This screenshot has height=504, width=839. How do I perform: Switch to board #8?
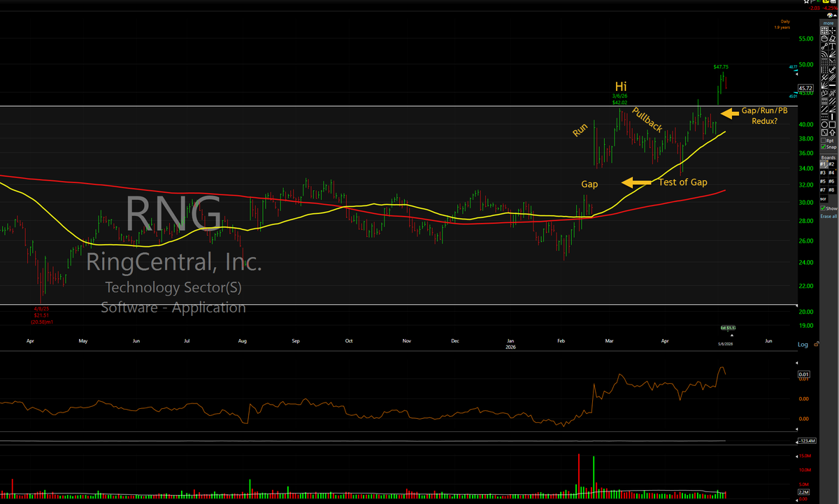pyautogui.click(x=831, y=190)
